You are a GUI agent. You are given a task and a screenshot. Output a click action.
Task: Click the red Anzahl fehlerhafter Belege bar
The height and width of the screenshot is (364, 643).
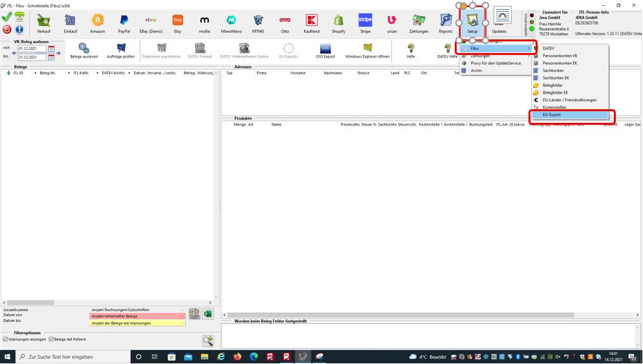tap(136, 316)
